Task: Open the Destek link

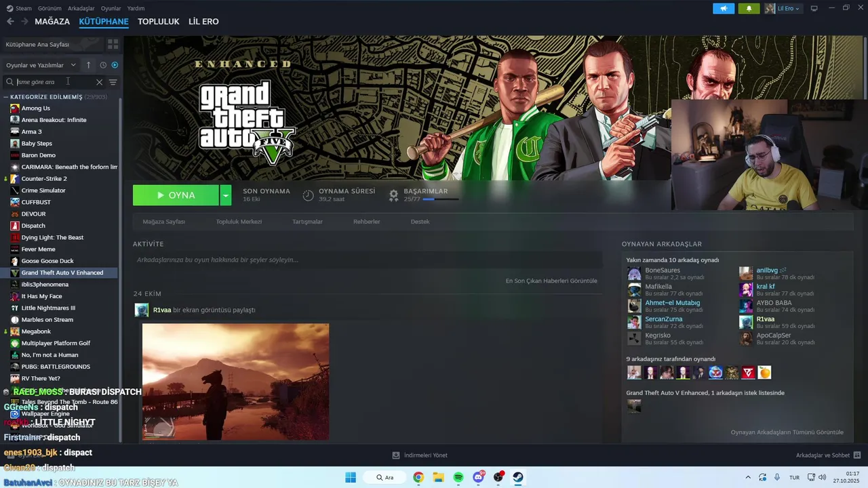Action: 420,222
